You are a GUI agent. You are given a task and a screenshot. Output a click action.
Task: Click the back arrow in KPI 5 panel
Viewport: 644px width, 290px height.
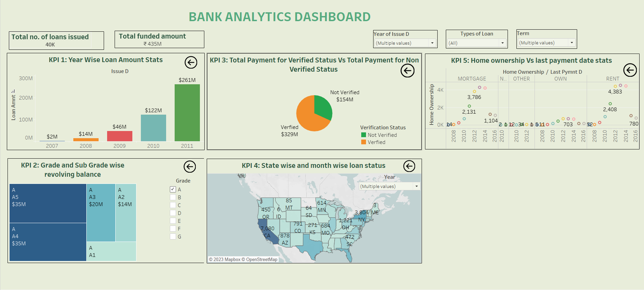pyautogui.click(x=630, y=70)
